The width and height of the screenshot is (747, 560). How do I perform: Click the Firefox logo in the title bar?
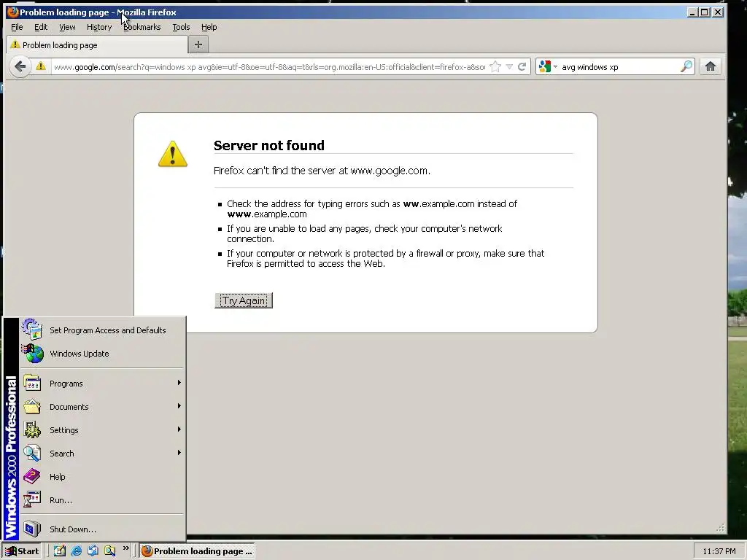[x=12, y=12]
